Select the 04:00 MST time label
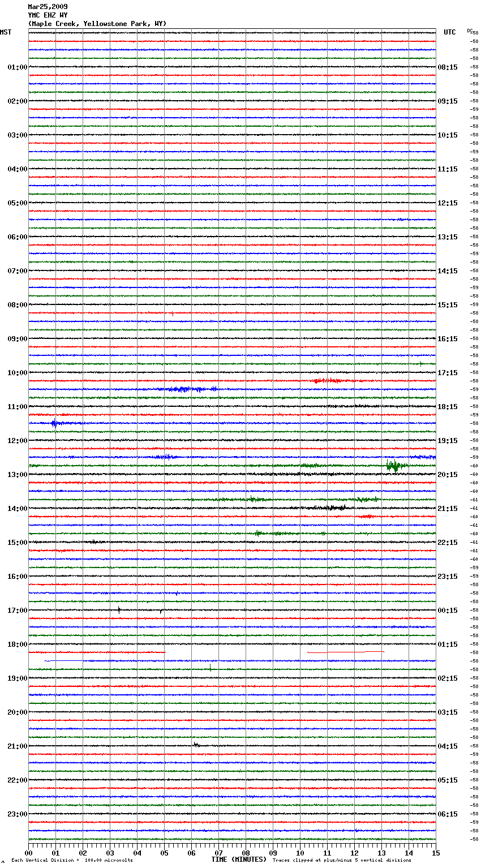 pyautogui.click(x=18, y=169)
